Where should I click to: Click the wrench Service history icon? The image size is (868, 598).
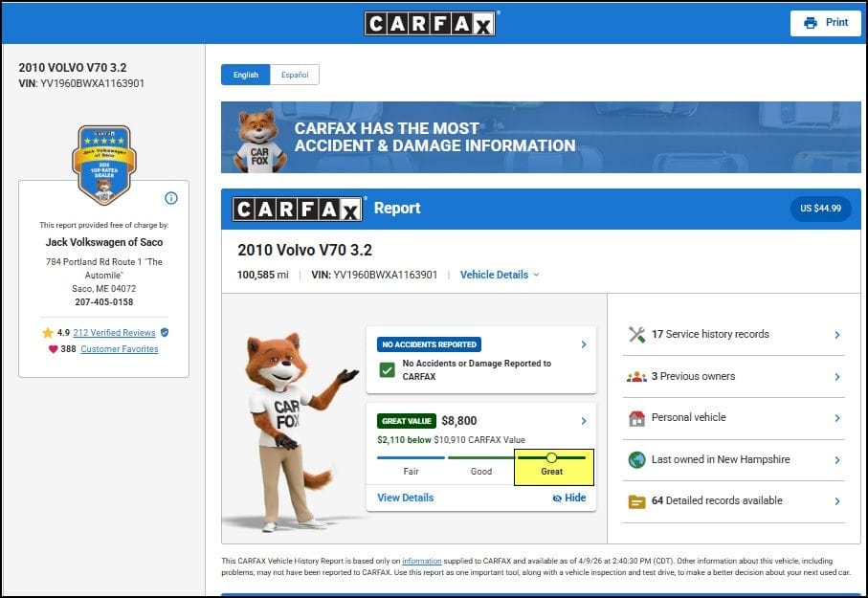pyautogui.click(x=636, y=335)
